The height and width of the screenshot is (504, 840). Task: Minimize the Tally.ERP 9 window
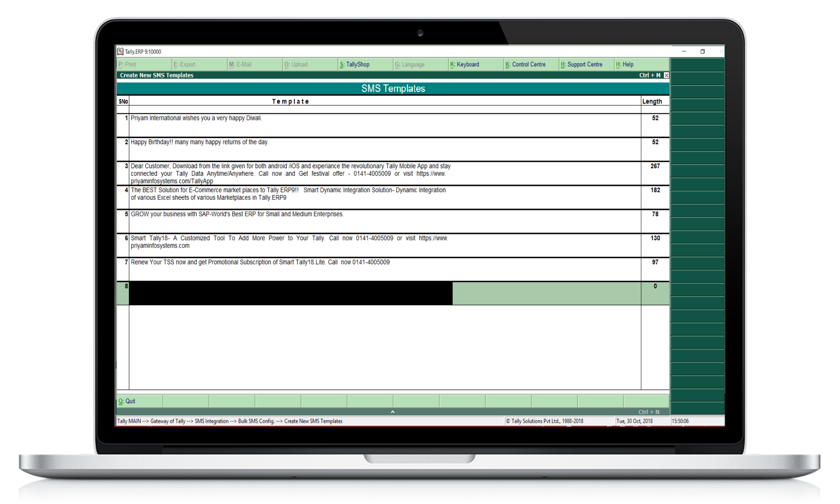pyautogui.click(x=684, y=52)
